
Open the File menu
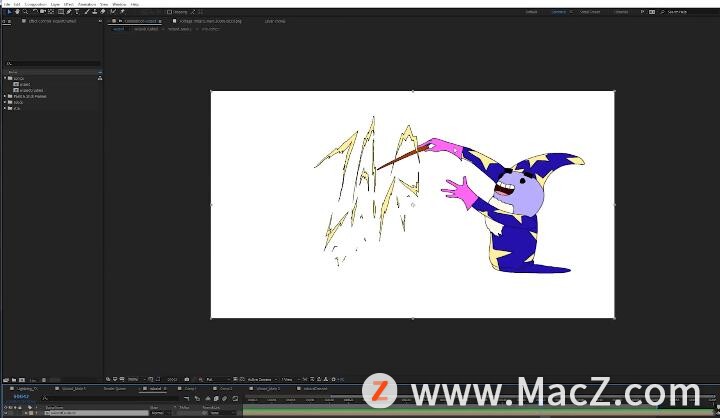6,4
